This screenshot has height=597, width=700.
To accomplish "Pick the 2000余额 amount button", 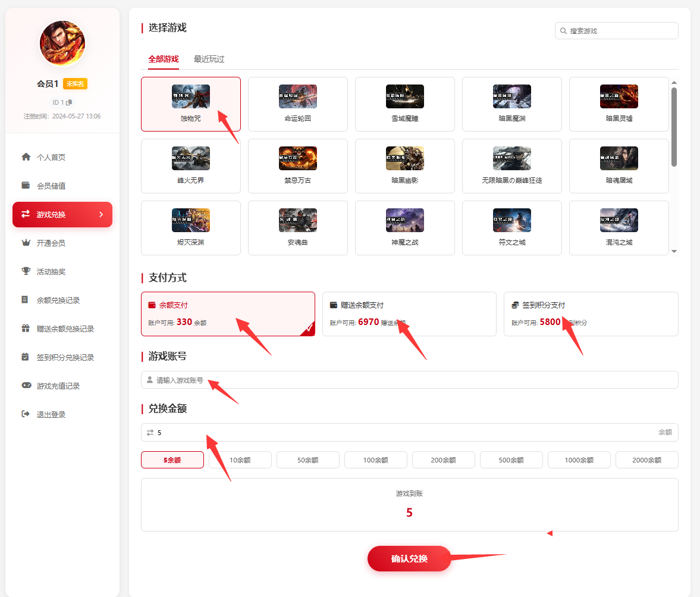I will click(x=646, y=460).
